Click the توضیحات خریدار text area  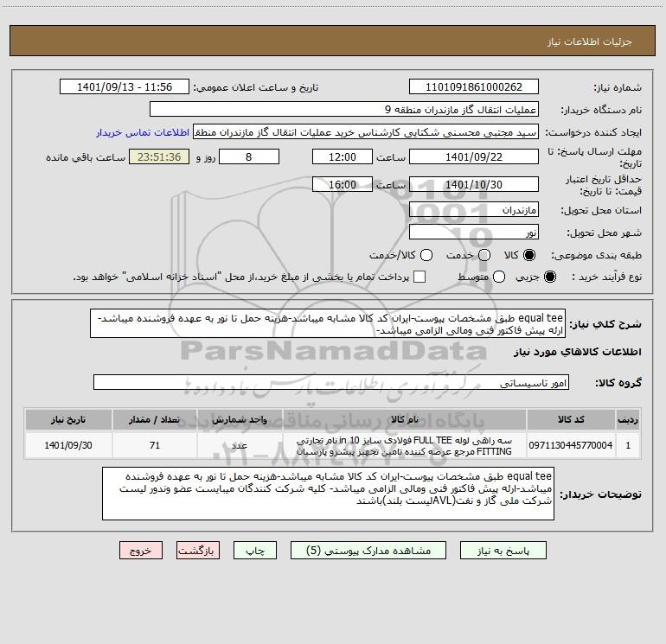click(x=328, y=494)
